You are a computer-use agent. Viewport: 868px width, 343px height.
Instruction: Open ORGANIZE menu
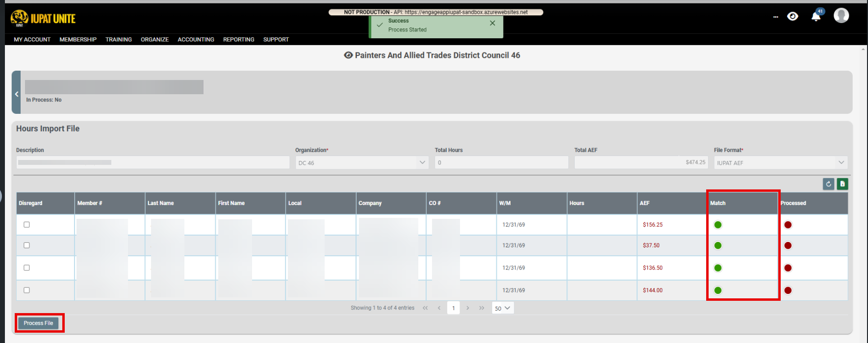pos(154,40)
